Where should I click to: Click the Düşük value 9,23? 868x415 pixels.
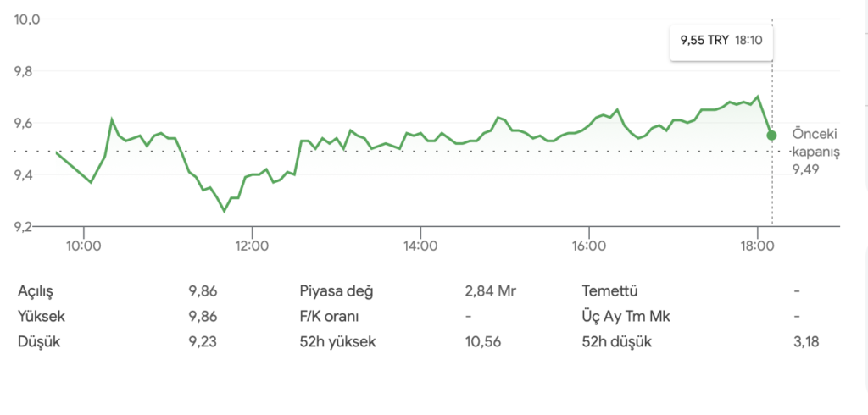203,342
